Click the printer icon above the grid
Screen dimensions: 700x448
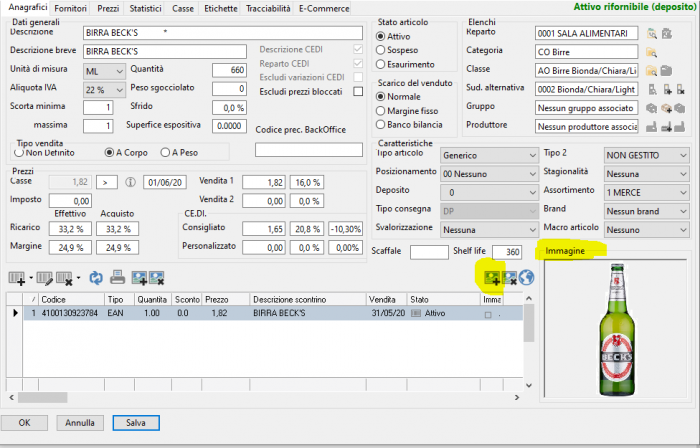pyautogui.click(x=117, y=277)
